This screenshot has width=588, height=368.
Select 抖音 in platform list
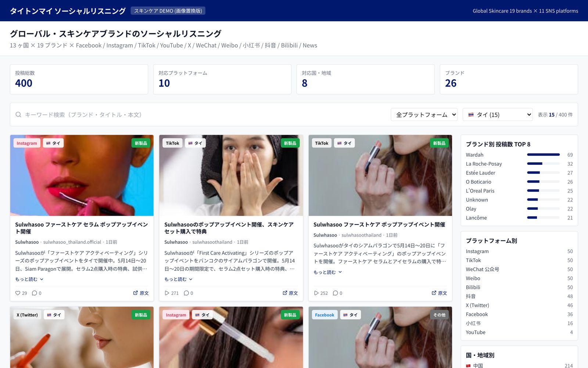click(519, 296)
